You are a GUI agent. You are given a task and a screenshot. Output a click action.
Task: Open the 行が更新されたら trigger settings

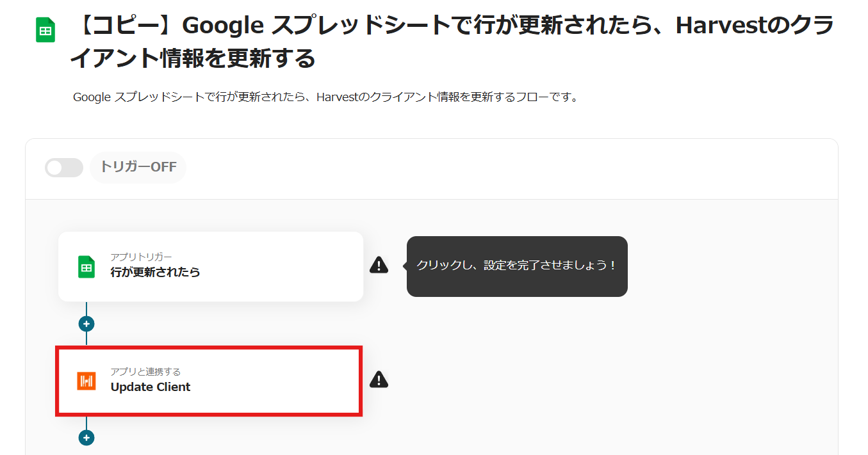156,272
